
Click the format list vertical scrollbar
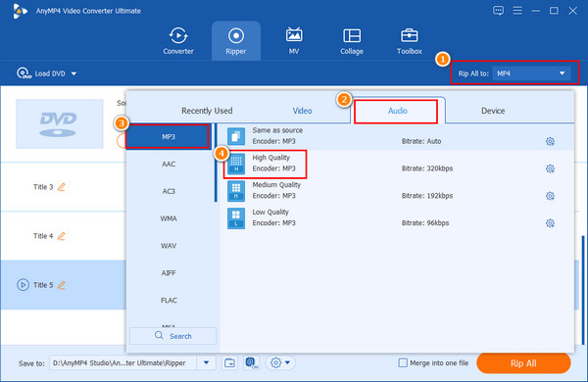[216, 163]
